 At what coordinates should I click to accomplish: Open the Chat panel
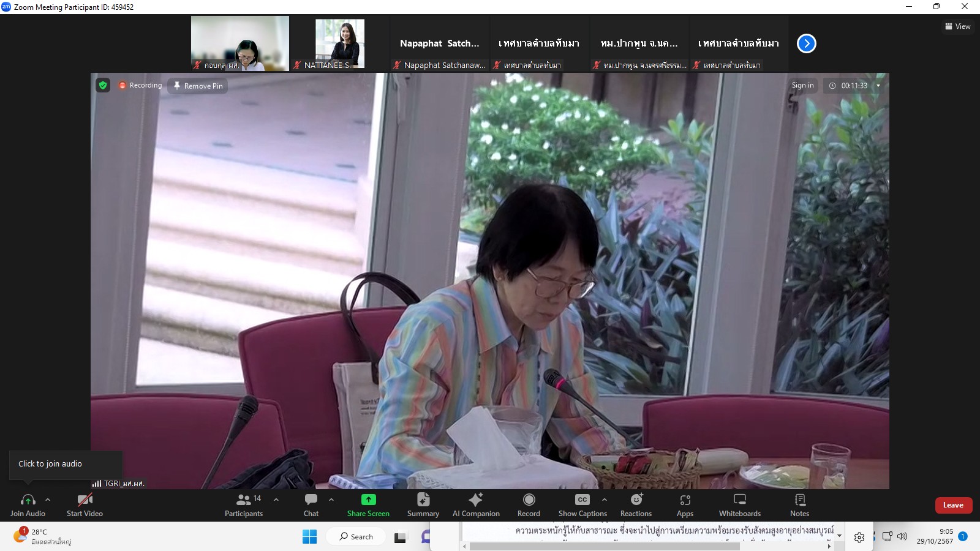311,505
